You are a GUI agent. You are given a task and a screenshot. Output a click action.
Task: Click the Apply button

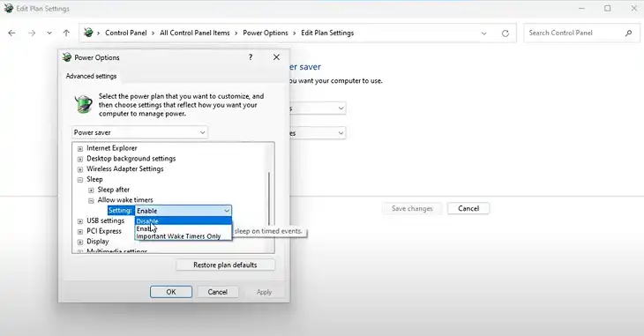pyautogui.click(x=264, y=292)
